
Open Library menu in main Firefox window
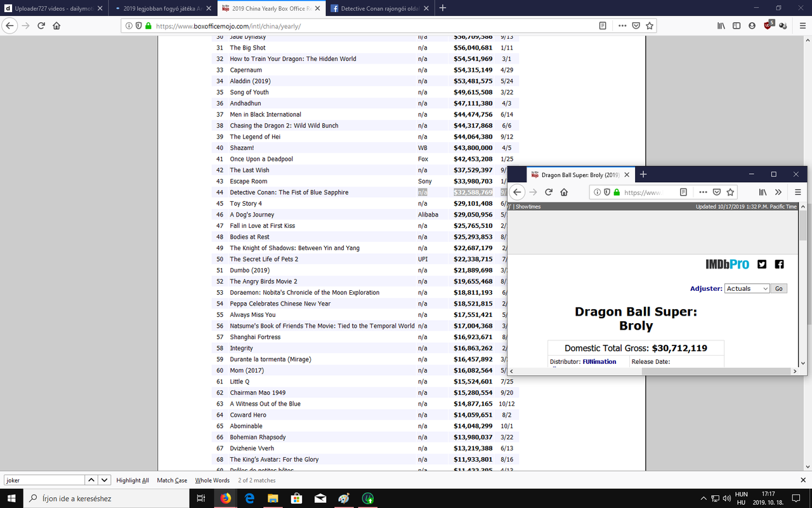(x=721, y=26)
